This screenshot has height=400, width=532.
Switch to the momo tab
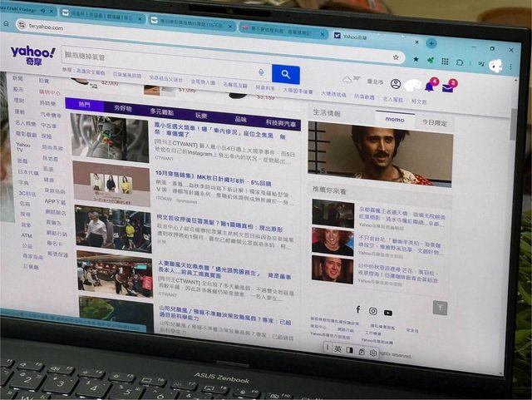click(394, 119)
